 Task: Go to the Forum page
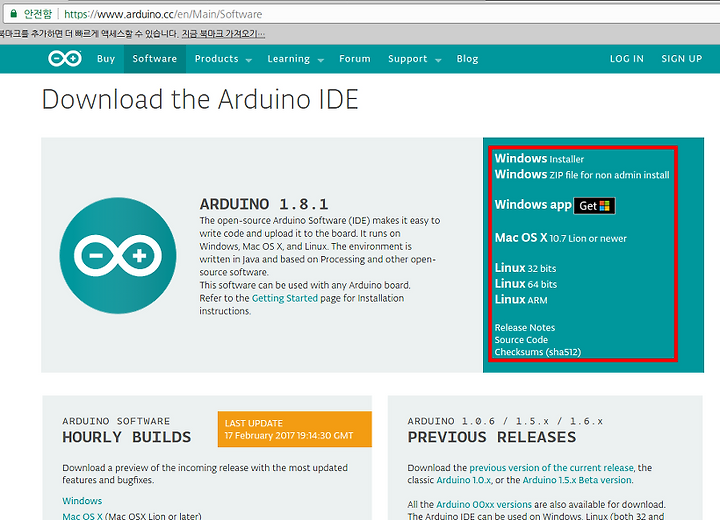tap(354, 59)
